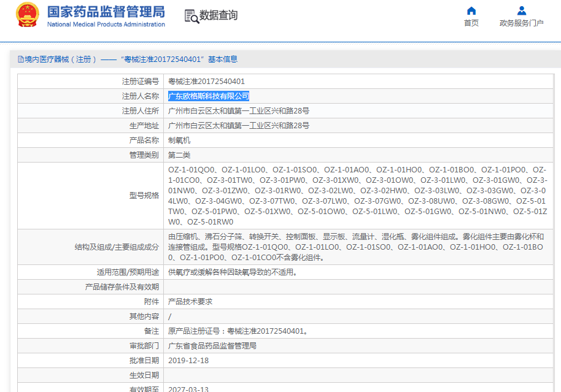This screenshot has width=561, height=392.
Task: Click the 型号规格 label
Action: click(x=144, y=196)
